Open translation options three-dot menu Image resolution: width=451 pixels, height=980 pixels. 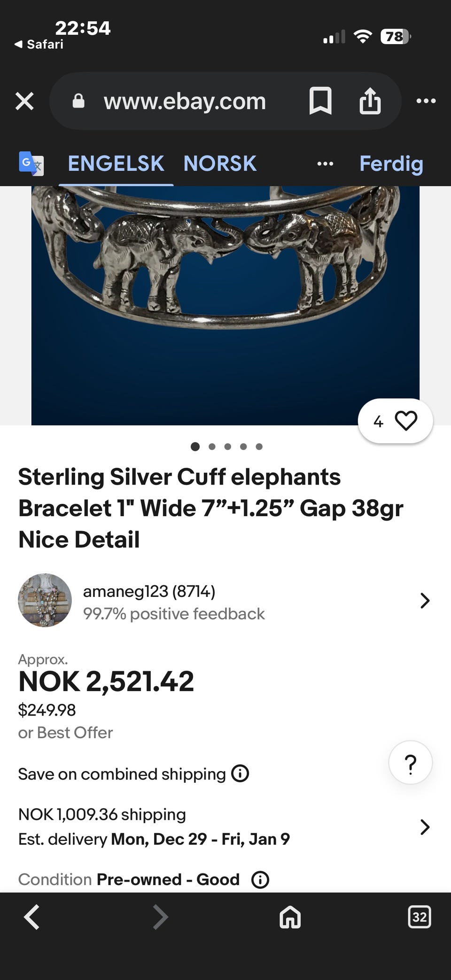[x=325, y=163]
